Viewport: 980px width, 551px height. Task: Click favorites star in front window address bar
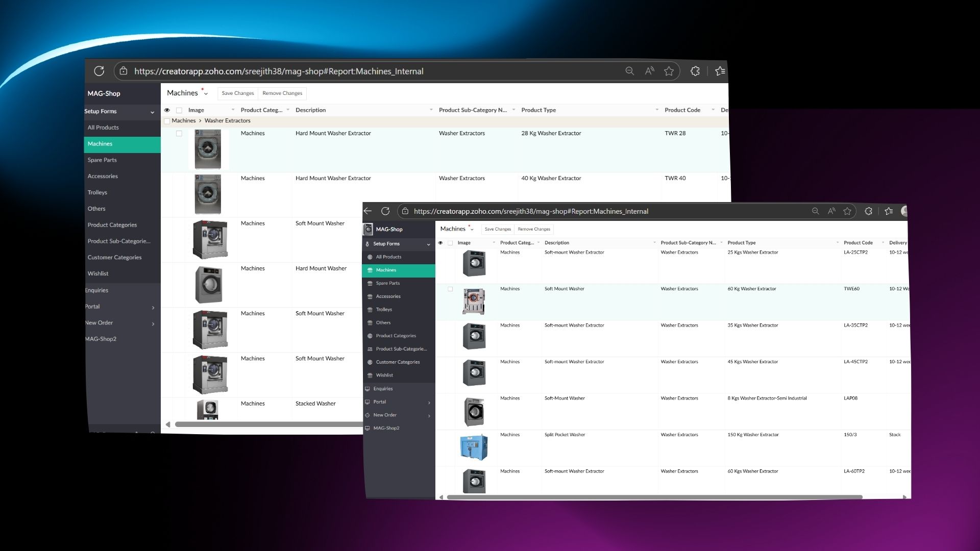847,211
